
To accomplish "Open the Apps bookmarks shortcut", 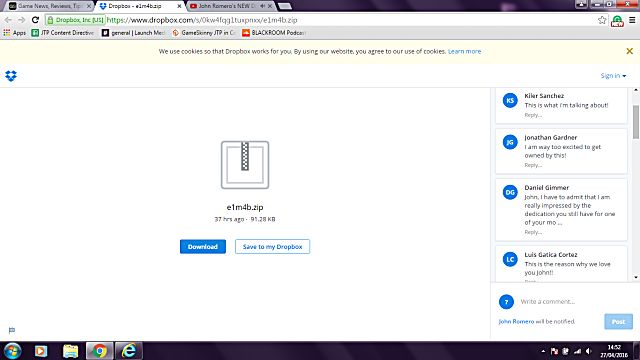I will (14, 33).
